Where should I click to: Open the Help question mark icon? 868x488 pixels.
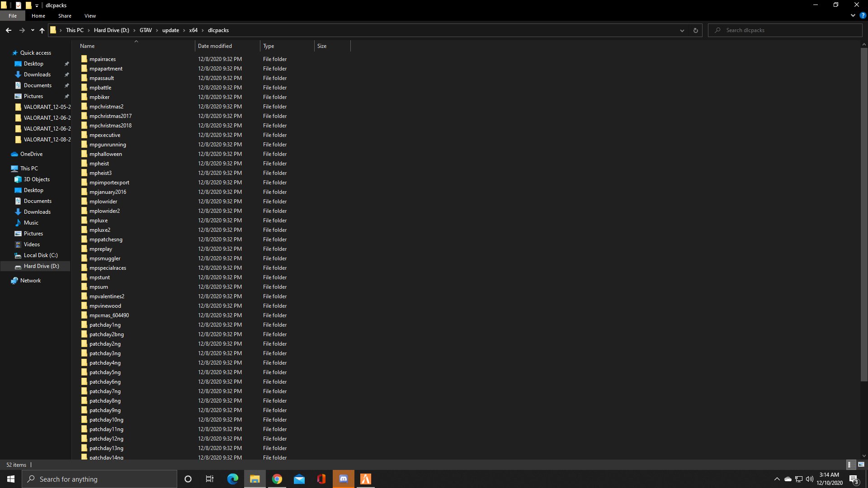[x=863, y=15]
